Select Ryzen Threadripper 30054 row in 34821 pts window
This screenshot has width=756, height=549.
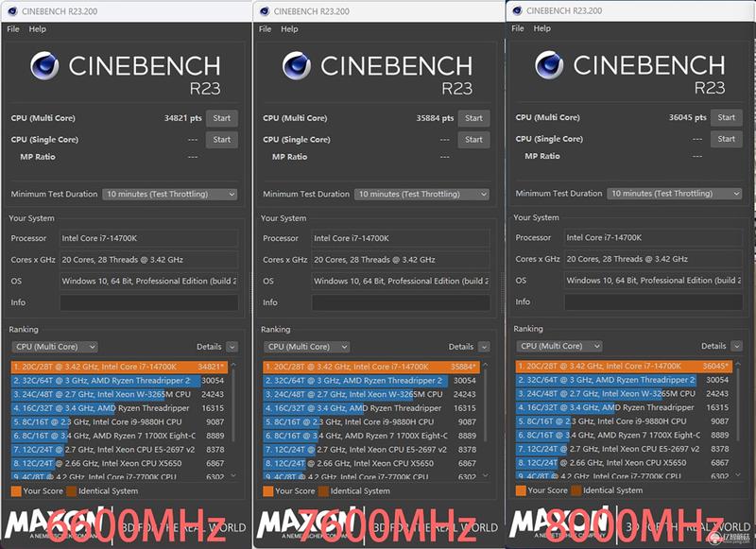[119, 381]
